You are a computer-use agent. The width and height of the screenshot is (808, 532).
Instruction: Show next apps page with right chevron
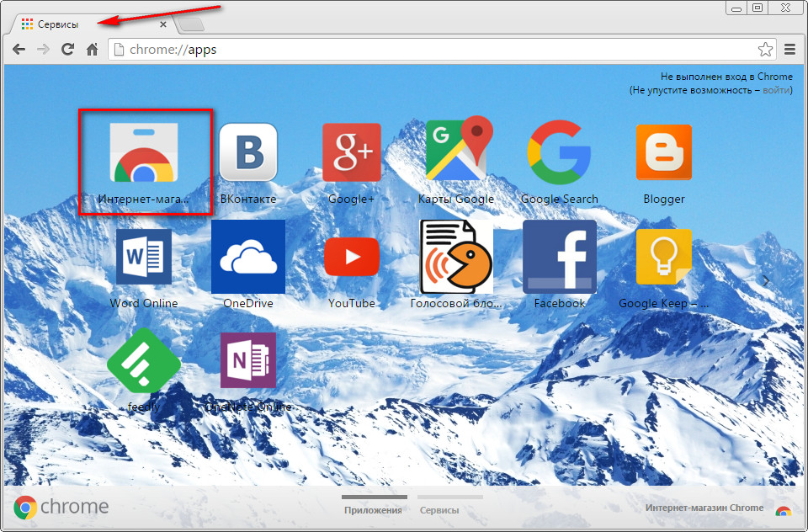click(x=766, y=280)
